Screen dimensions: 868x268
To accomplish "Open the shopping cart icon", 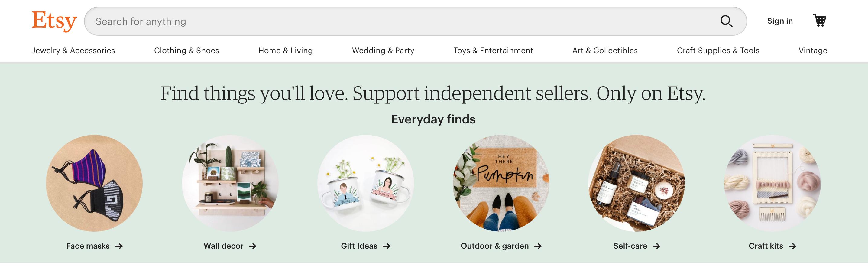I will (819, 21).
